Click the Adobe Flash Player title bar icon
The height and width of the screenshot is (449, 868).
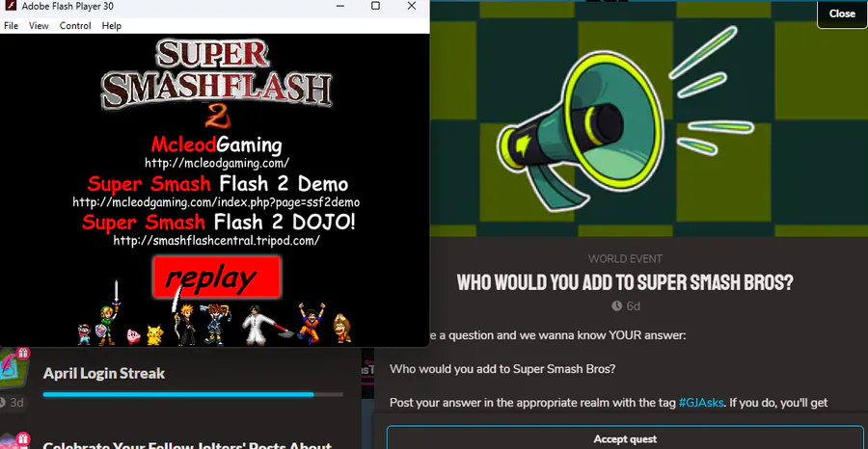pyautogui.click(x=11, y=7)
